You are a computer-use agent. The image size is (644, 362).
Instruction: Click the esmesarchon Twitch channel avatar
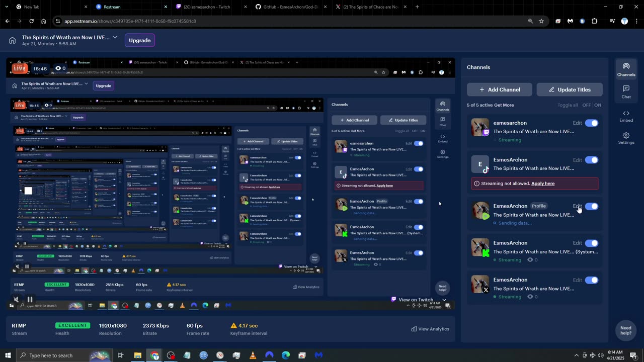pyautogui.click(x=480, y=127)
